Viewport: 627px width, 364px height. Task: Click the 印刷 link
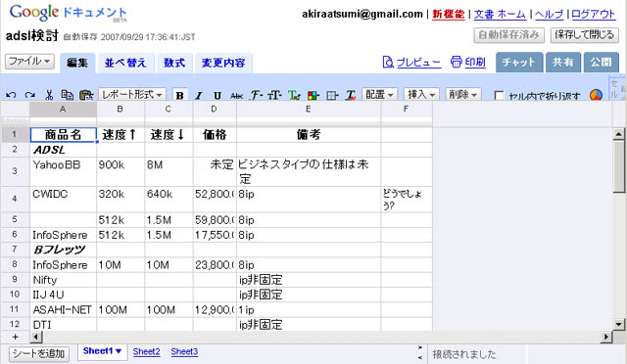(475, 63)
